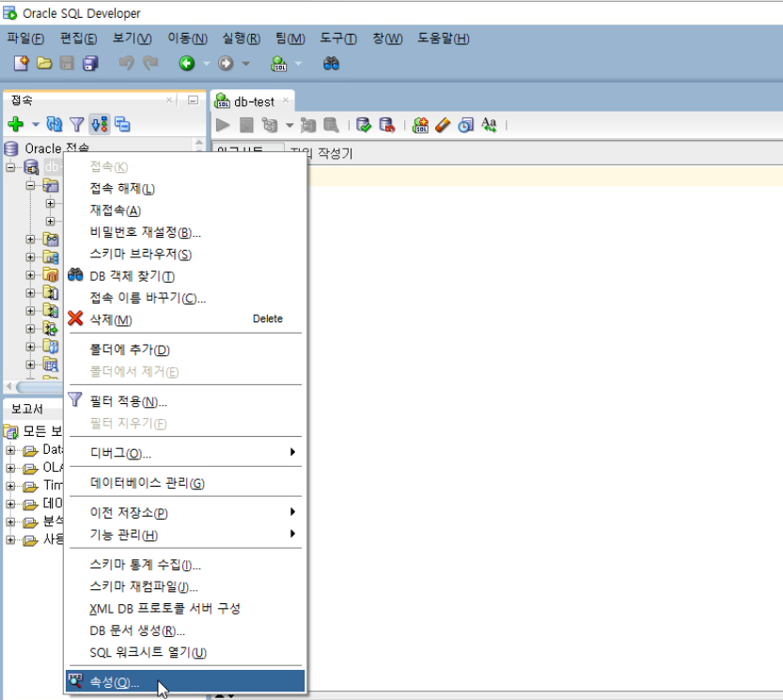Click the Commit icon in worksheet toolbar
Screen dimensions: 783x700
(364, 125)
